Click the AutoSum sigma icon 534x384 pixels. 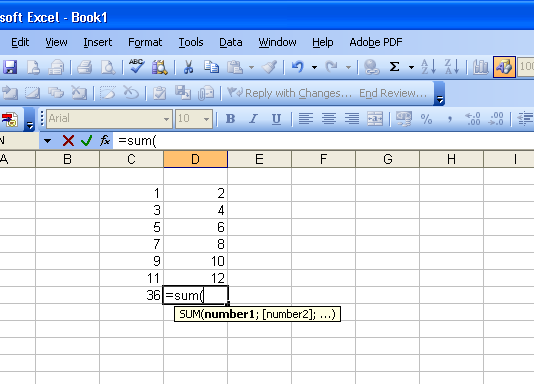(x=394, y=67)
